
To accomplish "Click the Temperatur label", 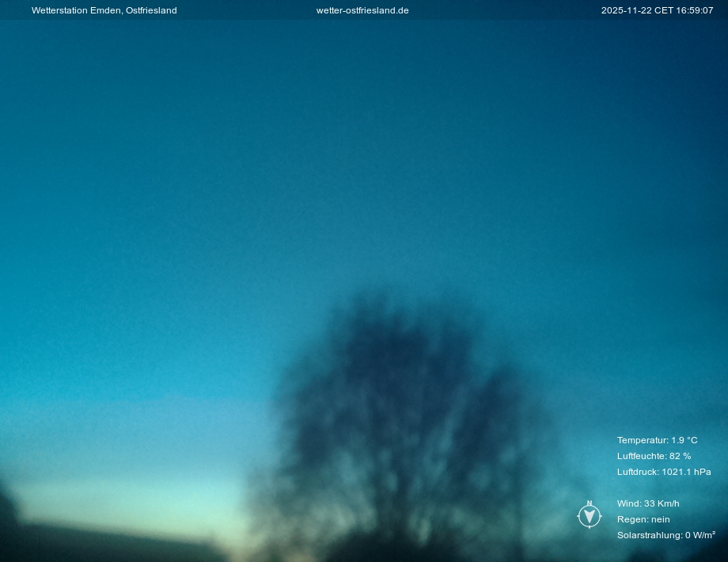I will pos(642,440).
